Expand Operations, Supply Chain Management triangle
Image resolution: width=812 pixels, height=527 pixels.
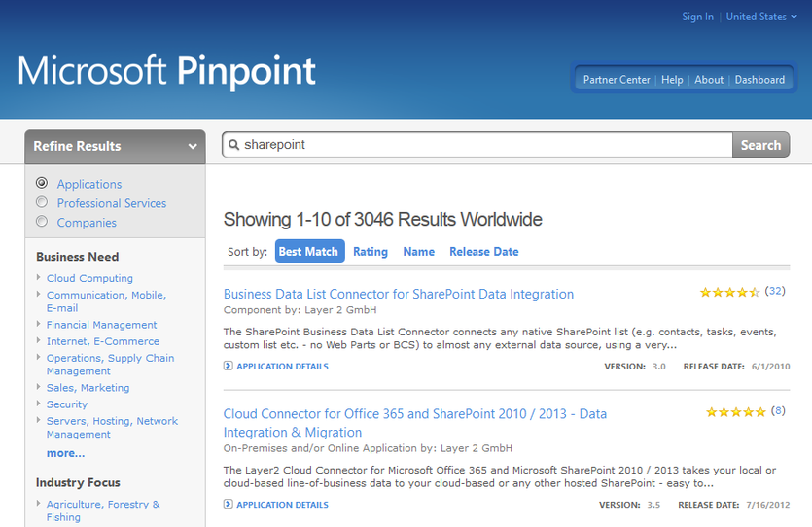38,357
